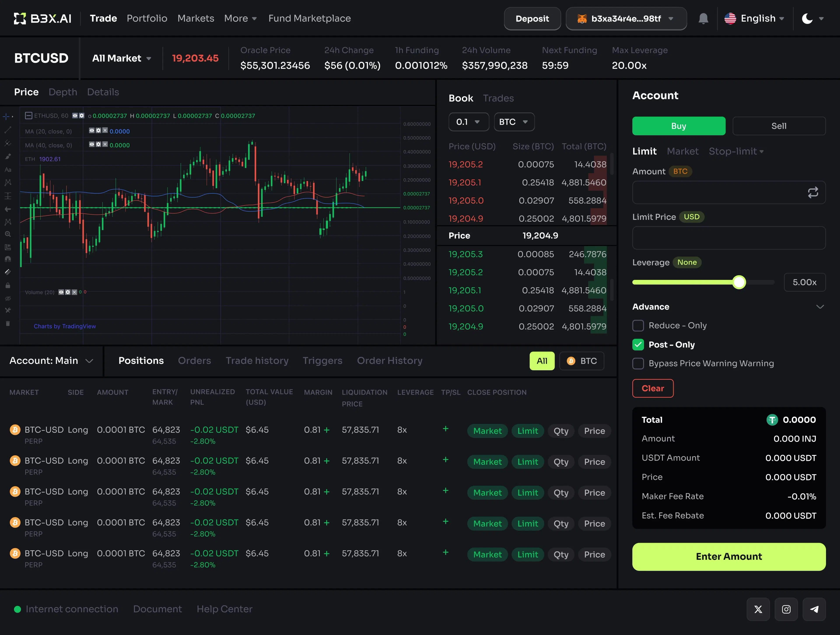
Task: Click the red Clear button
Action: tap(653, 388)
